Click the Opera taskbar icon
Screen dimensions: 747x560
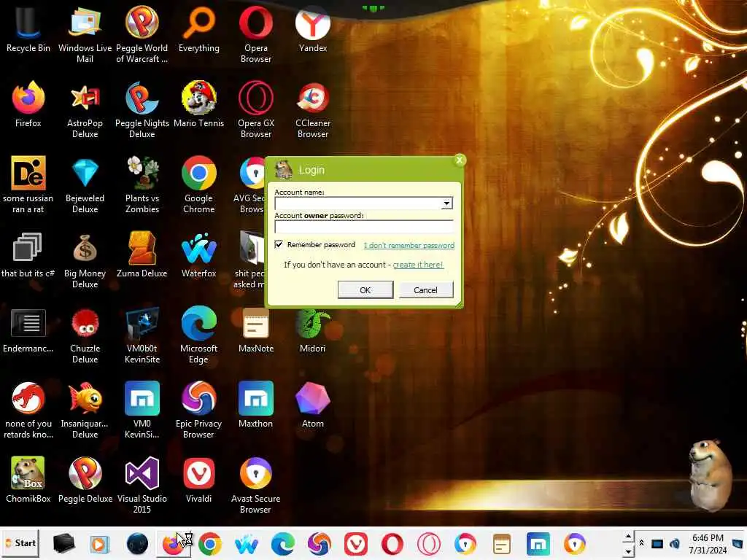392,544
